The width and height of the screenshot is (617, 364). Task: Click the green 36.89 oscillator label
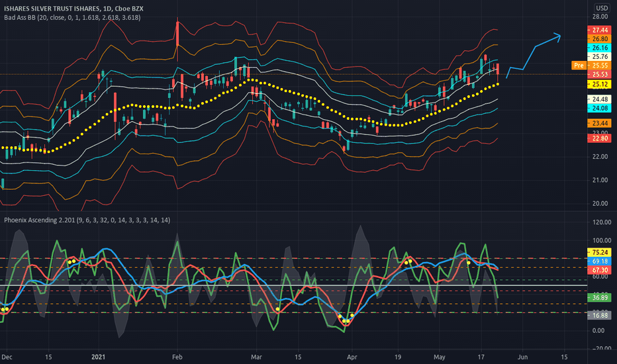tap(599, 298)
